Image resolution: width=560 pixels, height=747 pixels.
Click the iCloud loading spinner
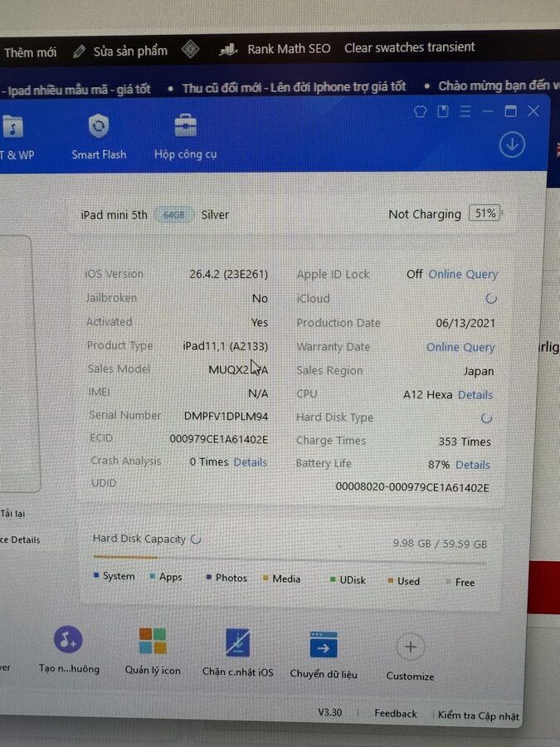(491, 299)
